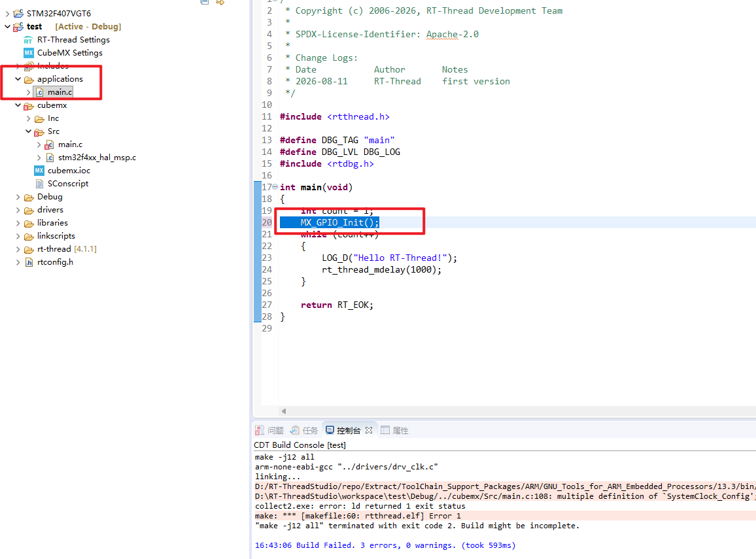The width and height of the screenshot is (756, 559).
Task: Click the collect2.exe error console line
Action: coord(360,506)
